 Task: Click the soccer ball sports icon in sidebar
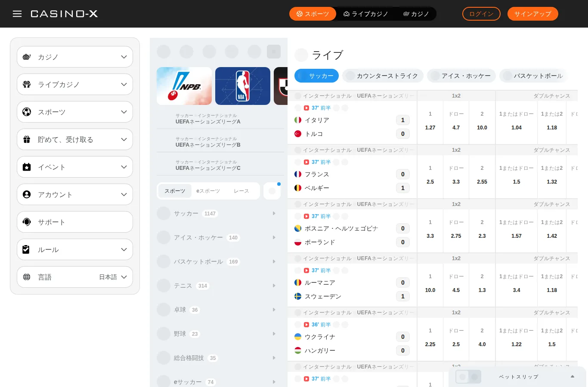tap(27, 112)
